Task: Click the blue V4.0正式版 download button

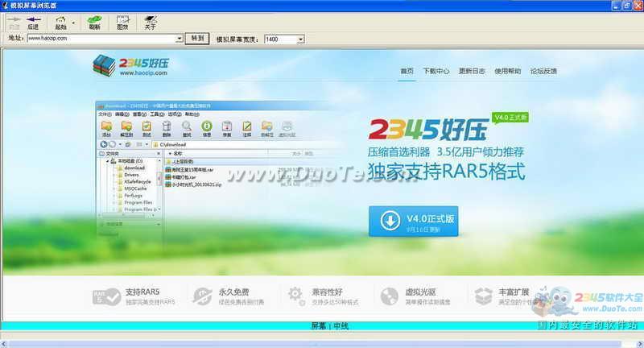Action: tap(414, 222)
